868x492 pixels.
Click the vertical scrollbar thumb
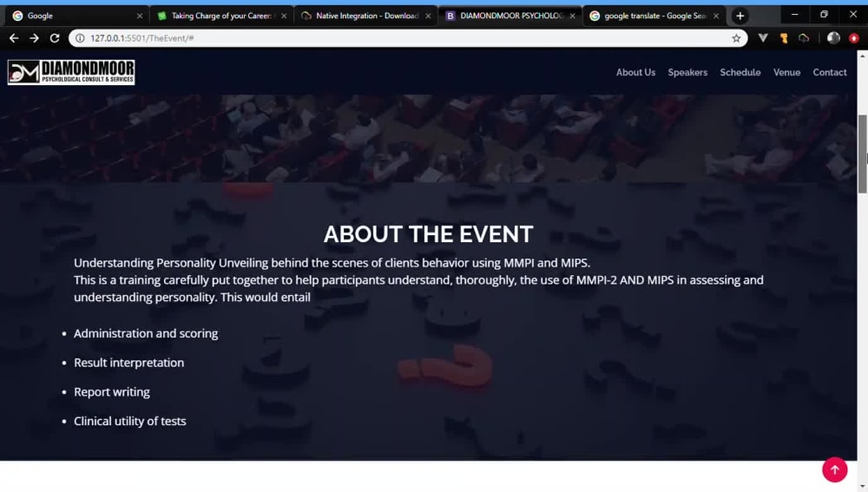pos(863,154)
